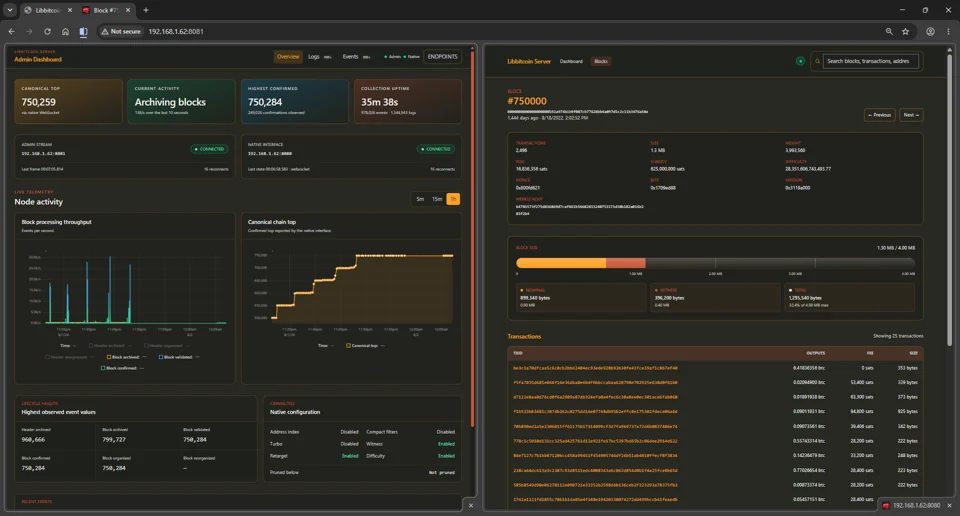960x516 pixels.
Task: Open the browser tab search dropdown
Action: pos(10,10)
